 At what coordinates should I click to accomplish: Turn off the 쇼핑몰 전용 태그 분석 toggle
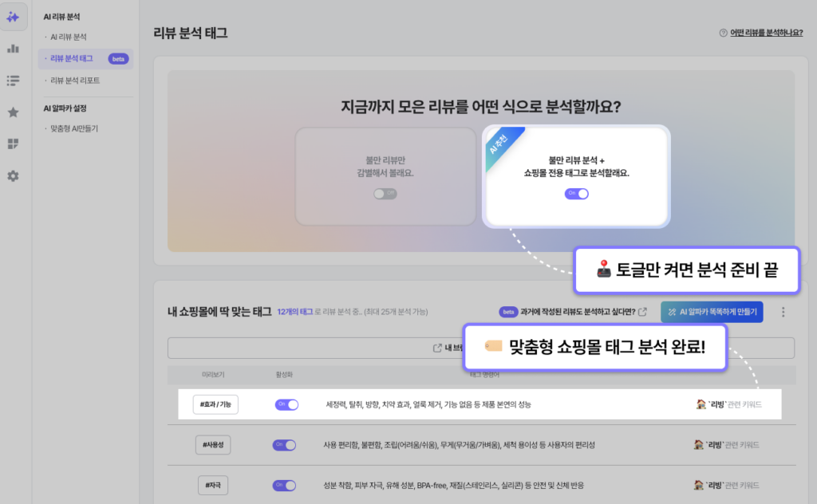tap(576, 193)
